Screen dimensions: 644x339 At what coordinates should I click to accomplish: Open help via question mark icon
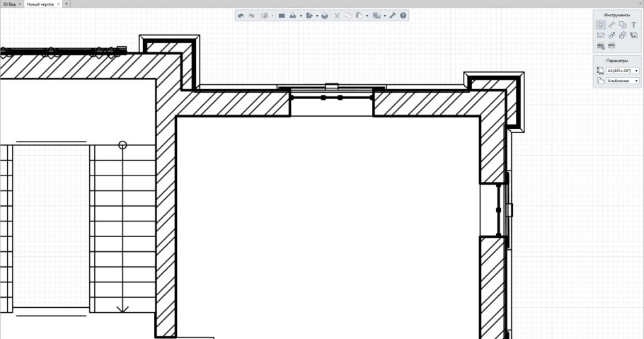pyautogui.click(x=403, y=15)
